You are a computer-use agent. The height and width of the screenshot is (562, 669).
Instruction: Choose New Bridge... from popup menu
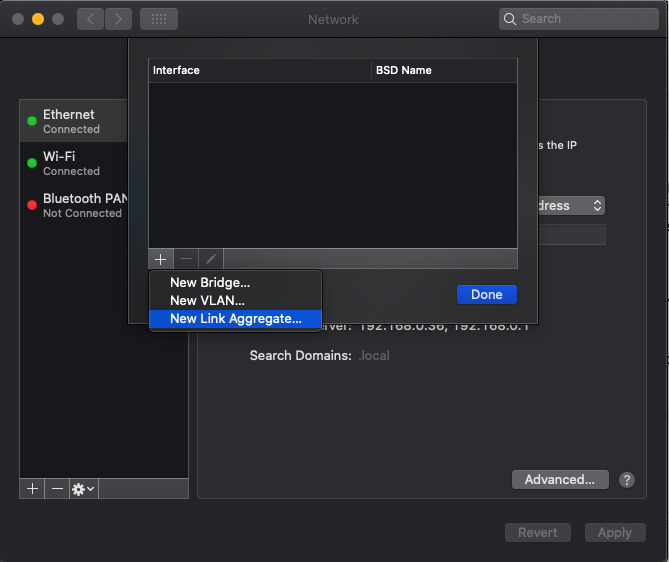210,283
